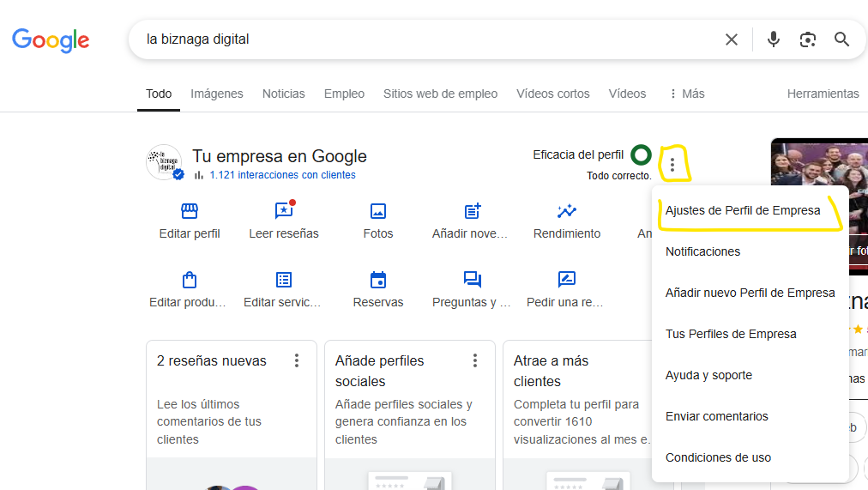
Task: Open the Vídeos cortos tab
Action: [553, 94]
